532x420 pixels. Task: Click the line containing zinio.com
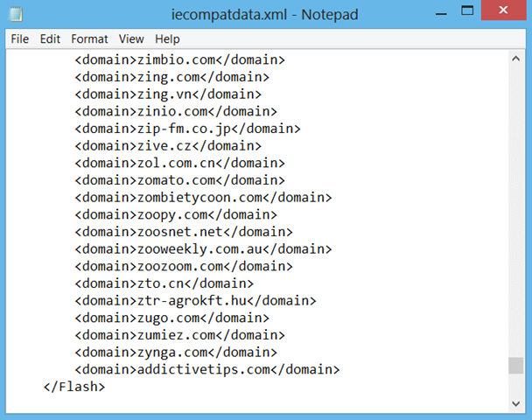(x=176, y=111)
